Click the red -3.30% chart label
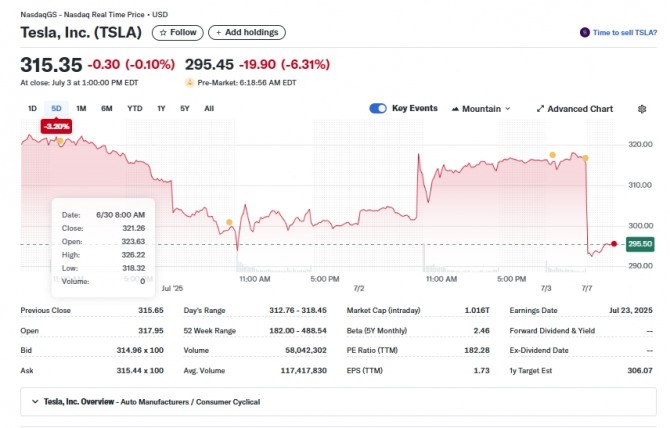Viewport: 670px width, 428px height. click(56, 126)
